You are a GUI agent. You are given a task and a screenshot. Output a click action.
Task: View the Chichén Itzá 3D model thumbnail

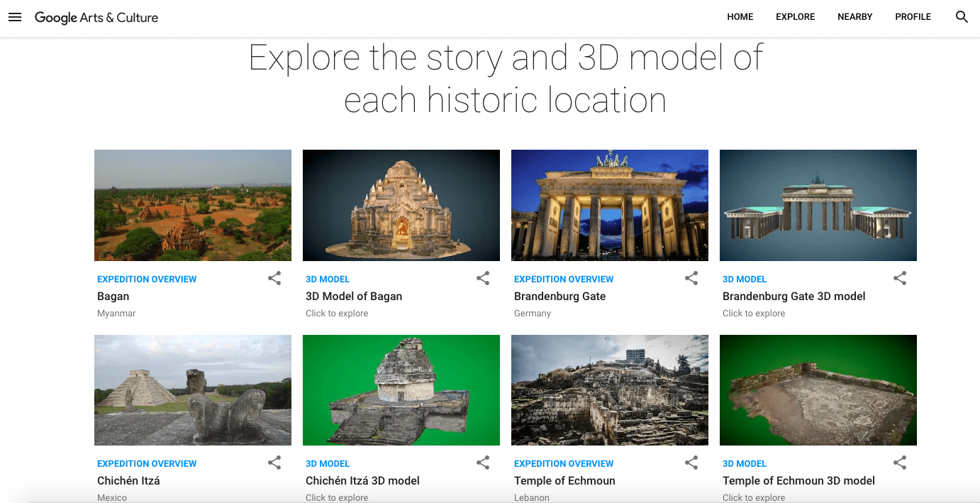click(x=401, y=390)
